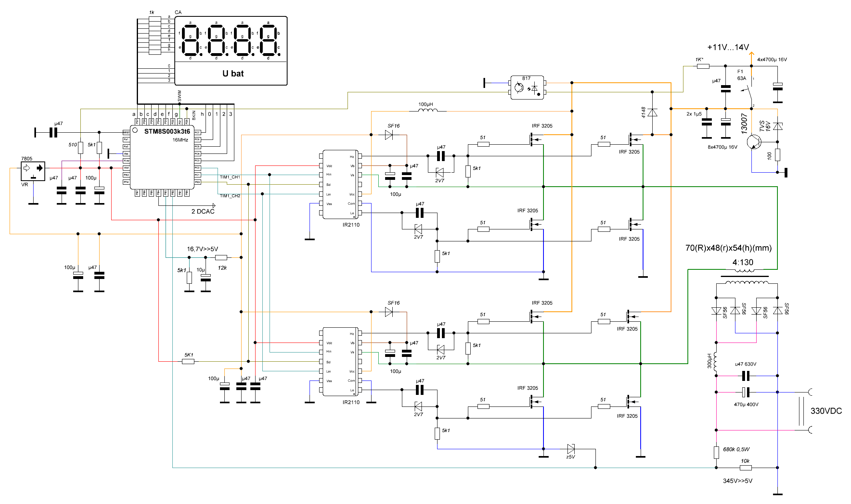The image size is (851, 504).
Task: Click the 100µH inductor coil
Action: click(x=427, y=110)
